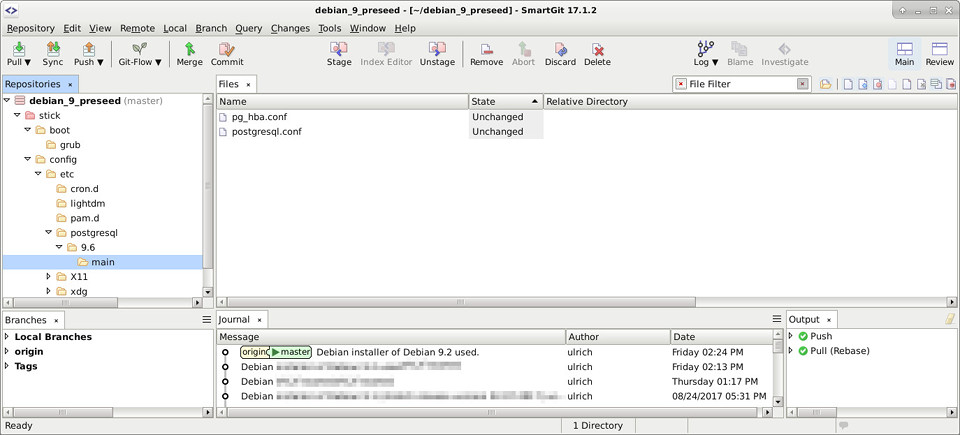The image size is (960, 435).
Task: Switch to the Main perspective
Action: [904, 54]
